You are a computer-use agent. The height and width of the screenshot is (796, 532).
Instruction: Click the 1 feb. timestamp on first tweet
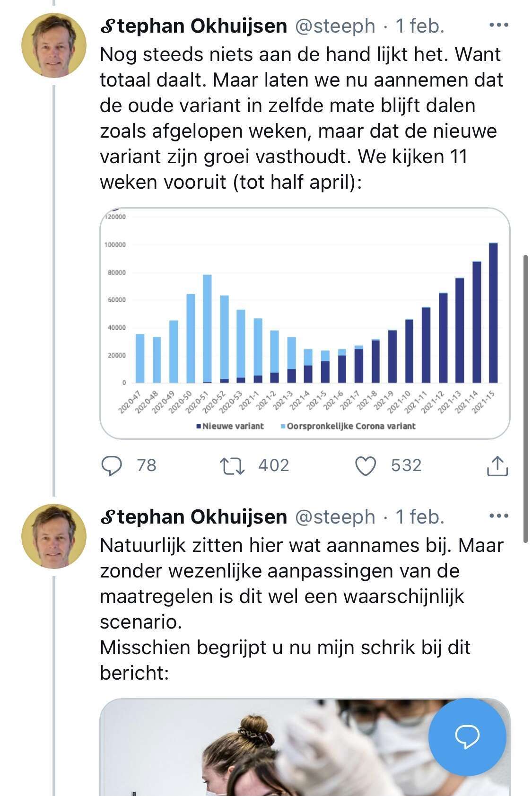(x=420, y=26)
